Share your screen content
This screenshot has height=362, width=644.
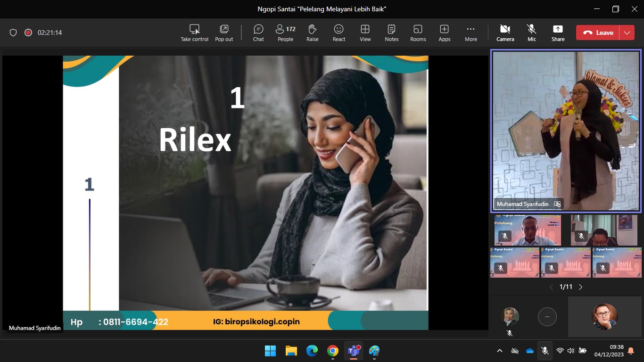[x=558, y=33]
